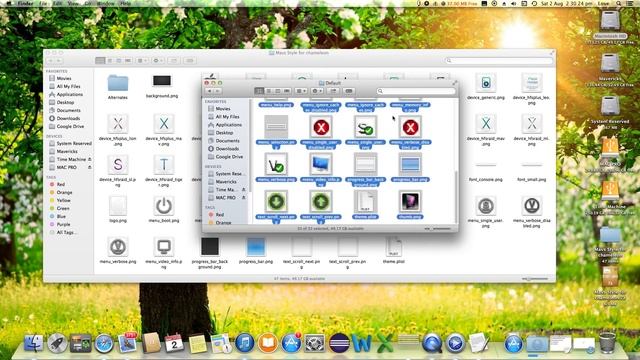Select menu_video_info.png in back window
The image size is (640, 360).
click(164, 247)
